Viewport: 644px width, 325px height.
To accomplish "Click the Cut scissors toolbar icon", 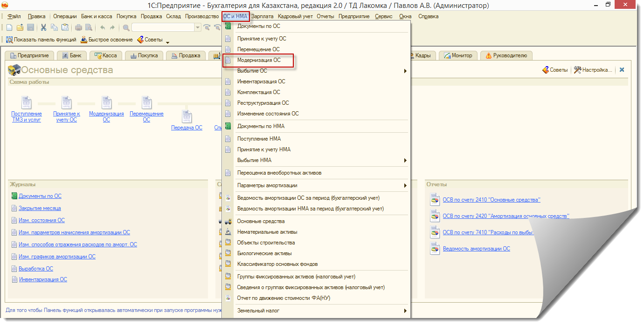I will tap(43, 27).
